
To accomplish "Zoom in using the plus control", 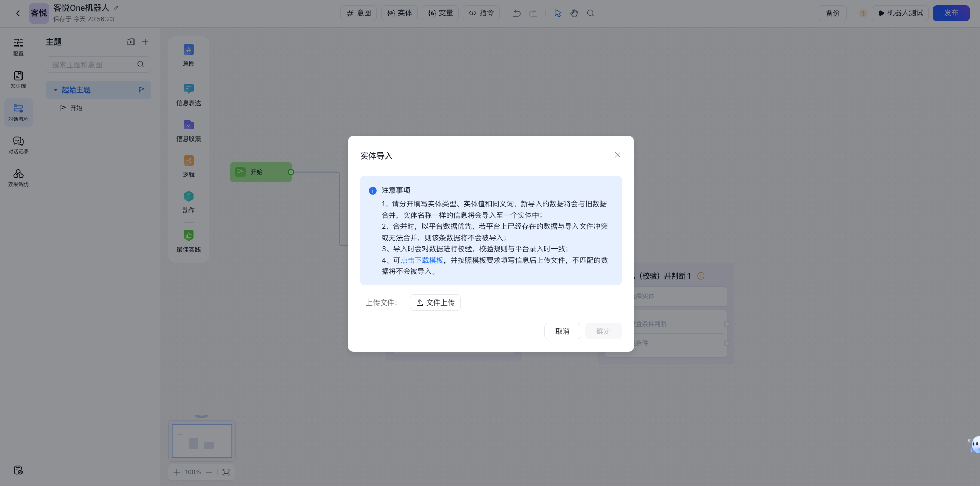I will point(176,472).
